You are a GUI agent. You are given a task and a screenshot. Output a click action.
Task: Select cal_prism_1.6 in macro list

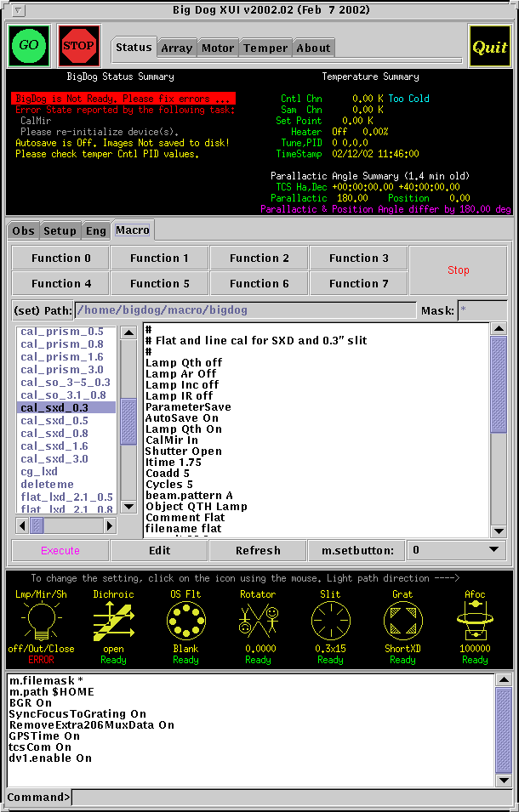pos(66,357)
